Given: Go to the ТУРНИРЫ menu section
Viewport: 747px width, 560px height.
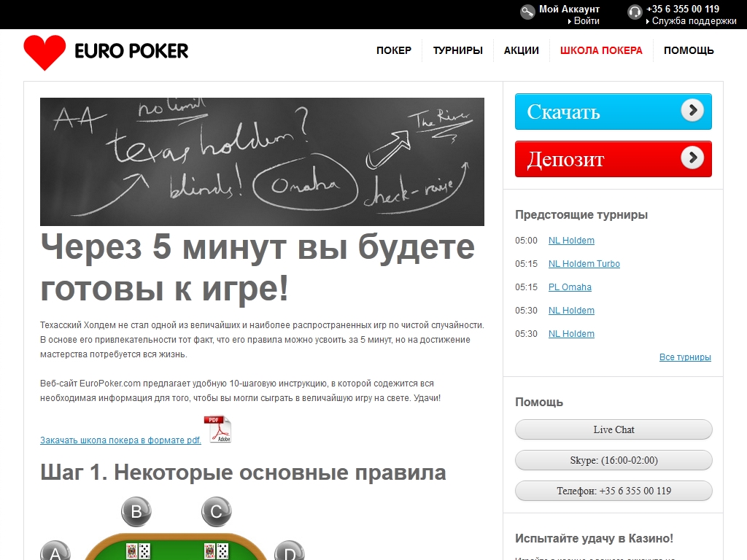Looking at the screenshot, I should (457, 50).
